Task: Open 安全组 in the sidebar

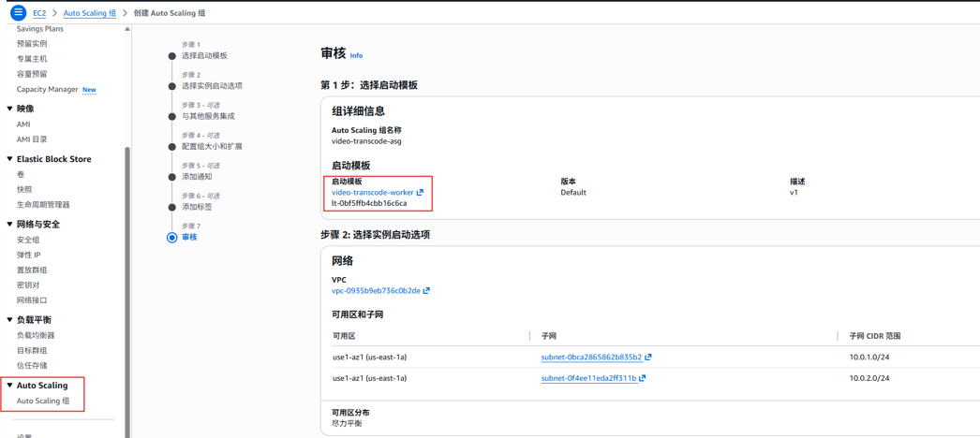Action: click(28, 241)
